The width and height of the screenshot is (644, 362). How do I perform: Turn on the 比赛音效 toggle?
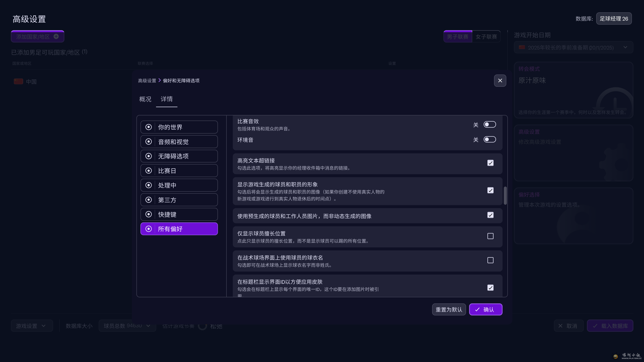pyautogui.click(x=489, y=125)
